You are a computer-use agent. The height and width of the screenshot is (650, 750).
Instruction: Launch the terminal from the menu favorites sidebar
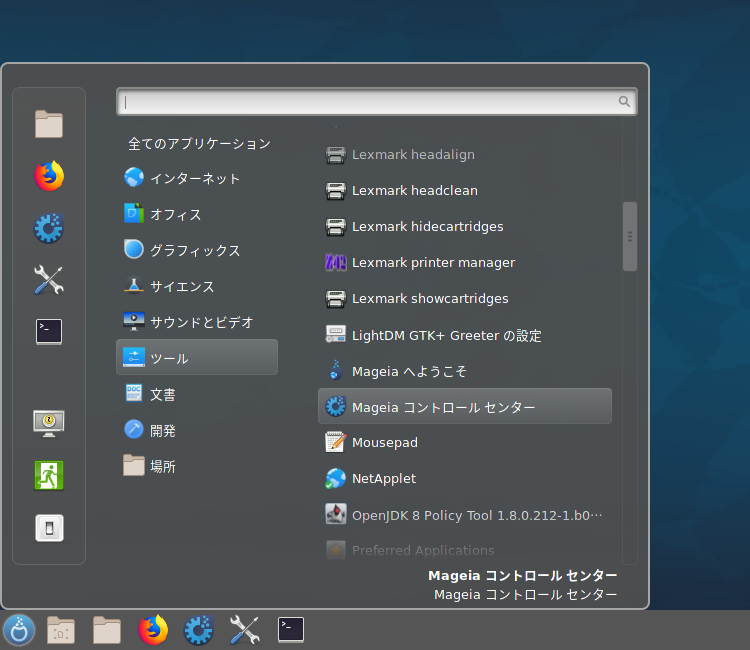point(49,331)
